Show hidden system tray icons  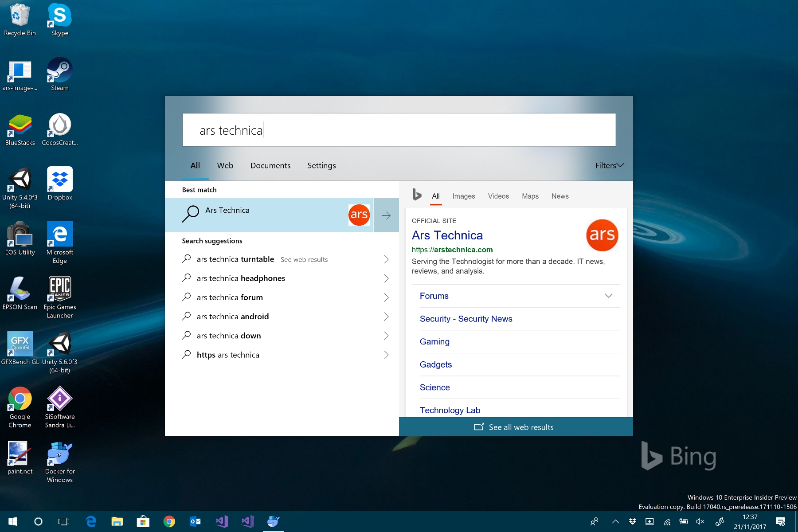pyautogui.click(x=615, y=521)
